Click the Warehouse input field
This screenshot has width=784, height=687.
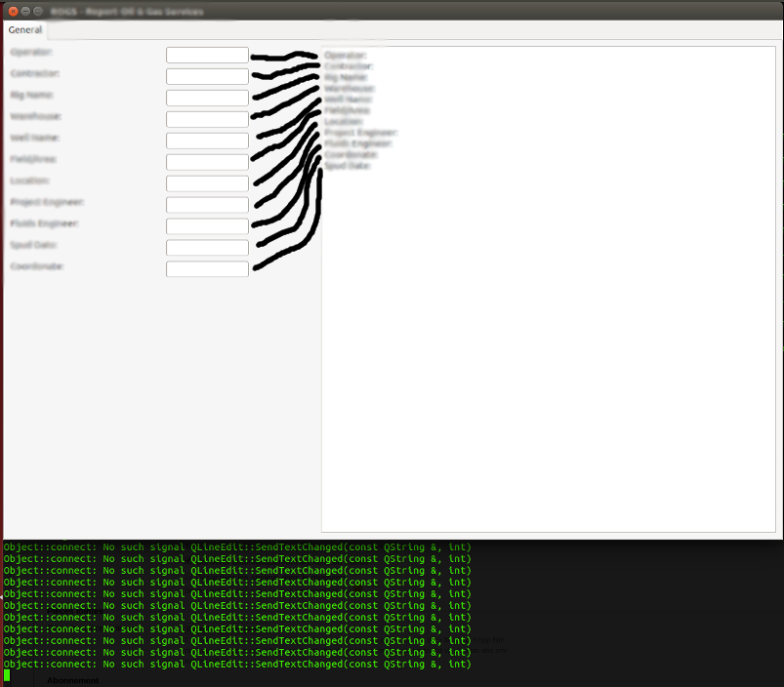point(207,119)
